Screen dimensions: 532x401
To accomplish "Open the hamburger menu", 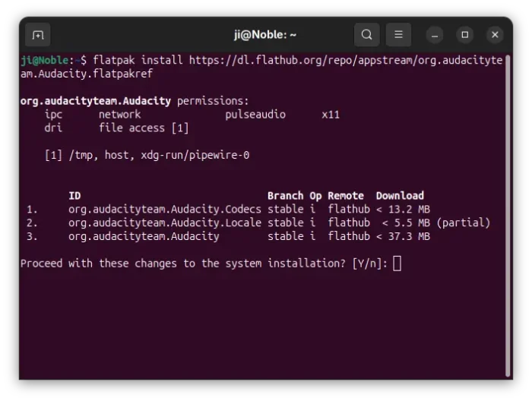I will click(x=398, y=34).
